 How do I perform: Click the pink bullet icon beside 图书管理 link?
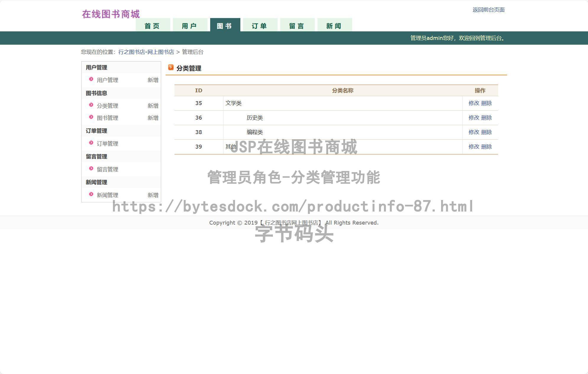pos(91,117)
